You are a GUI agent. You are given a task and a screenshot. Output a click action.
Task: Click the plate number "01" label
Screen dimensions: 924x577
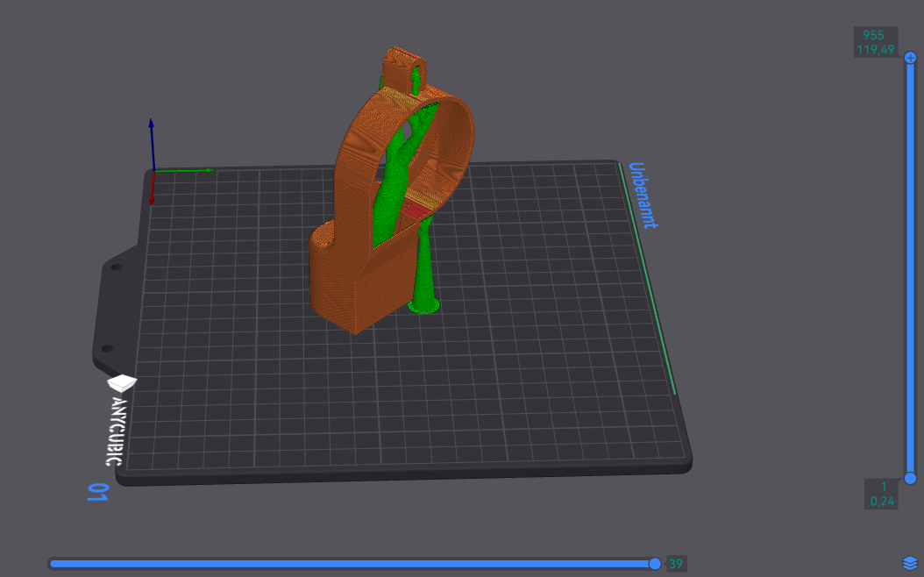(98, 492)
